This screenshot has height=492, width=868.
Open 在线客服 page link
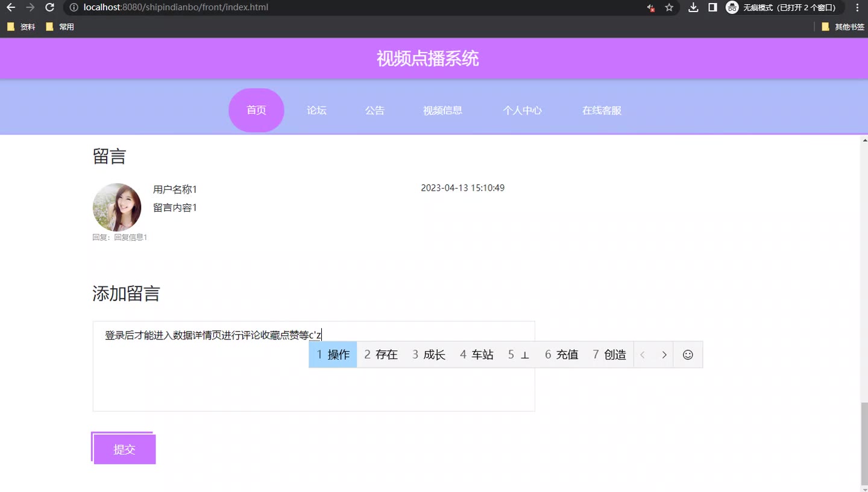pyautogui.click(x=602, y=110)
